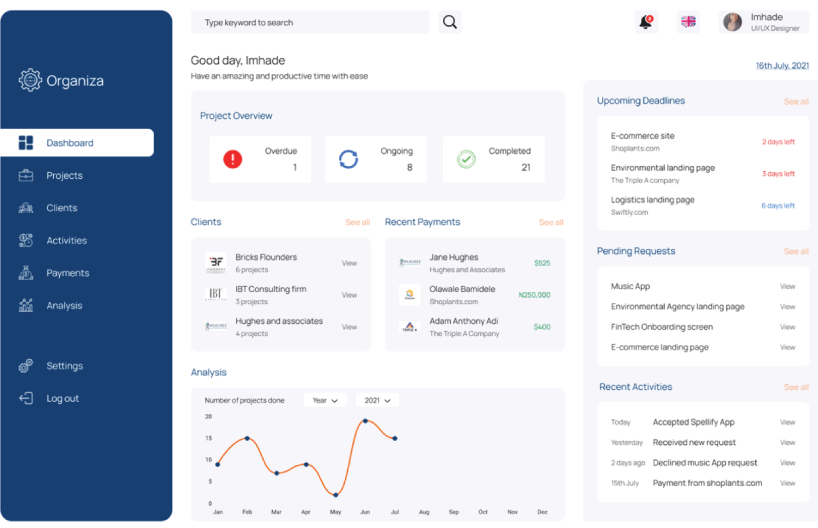Viewport: 818px width, 528px height.
Task: Click the Feb data point on chart
Action: point(247,438)
